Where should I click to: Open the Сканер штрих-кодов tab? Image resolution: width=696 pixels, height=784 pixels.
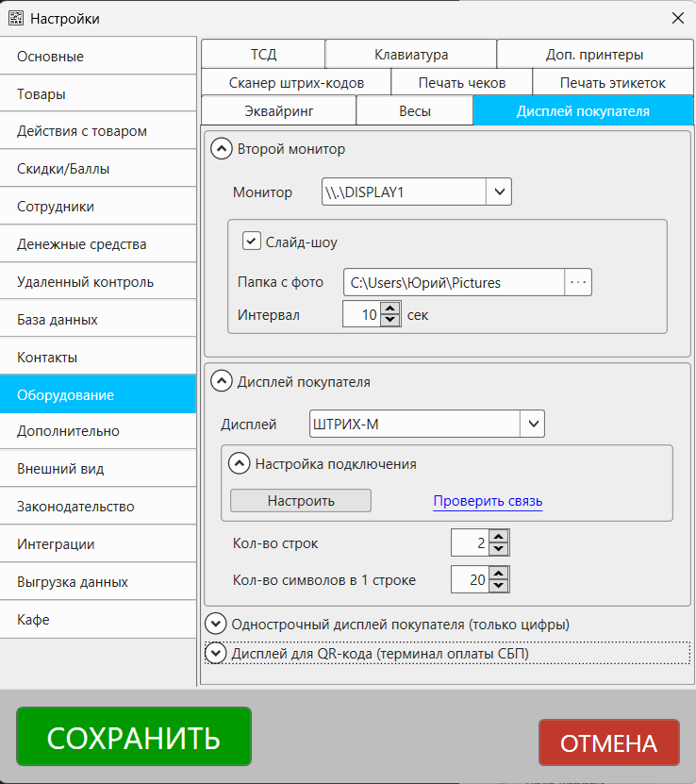click(296, 82)
